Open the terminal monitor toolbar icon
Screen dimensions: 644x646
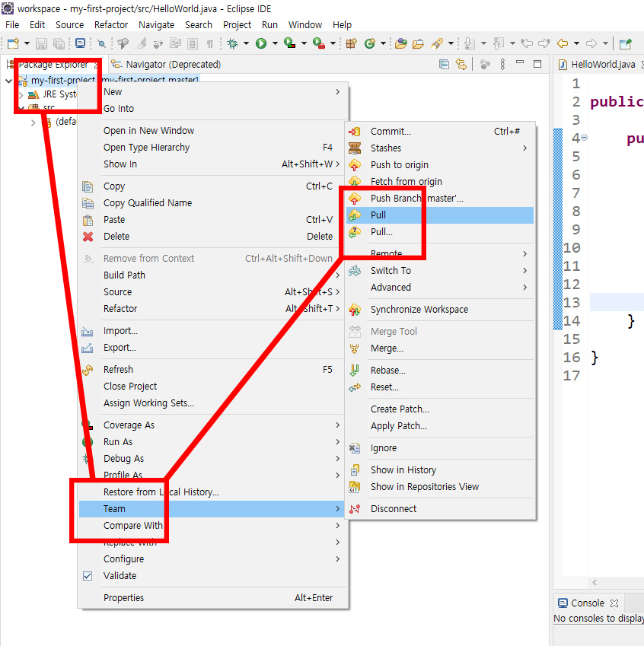click(81, 43)
